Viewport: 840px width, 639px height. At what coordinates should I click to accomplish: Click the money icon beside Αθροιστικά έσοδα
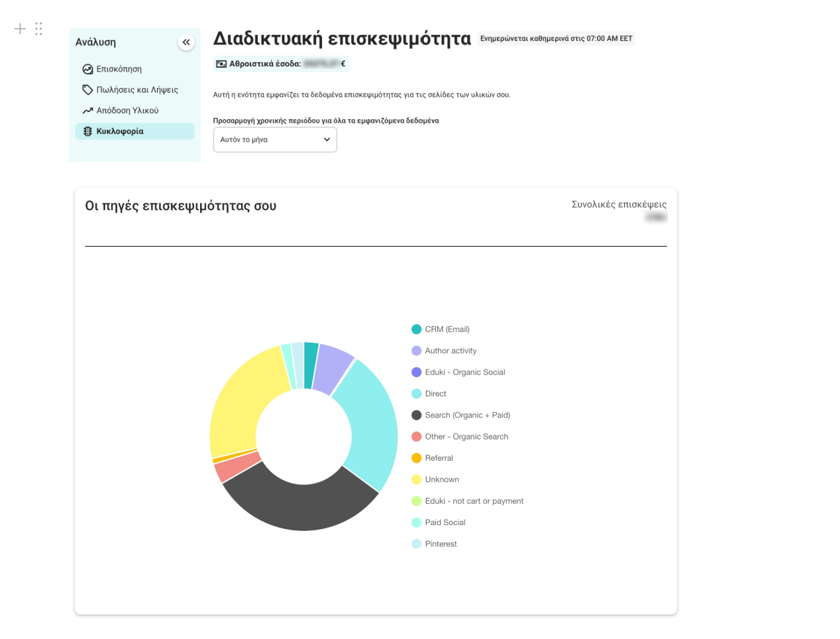pos(221,64)
